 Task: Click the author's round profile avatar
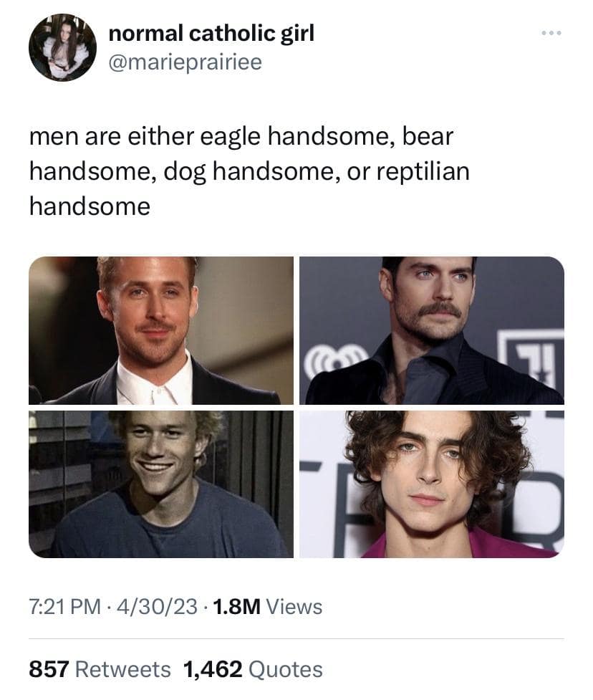pos(62,48)
